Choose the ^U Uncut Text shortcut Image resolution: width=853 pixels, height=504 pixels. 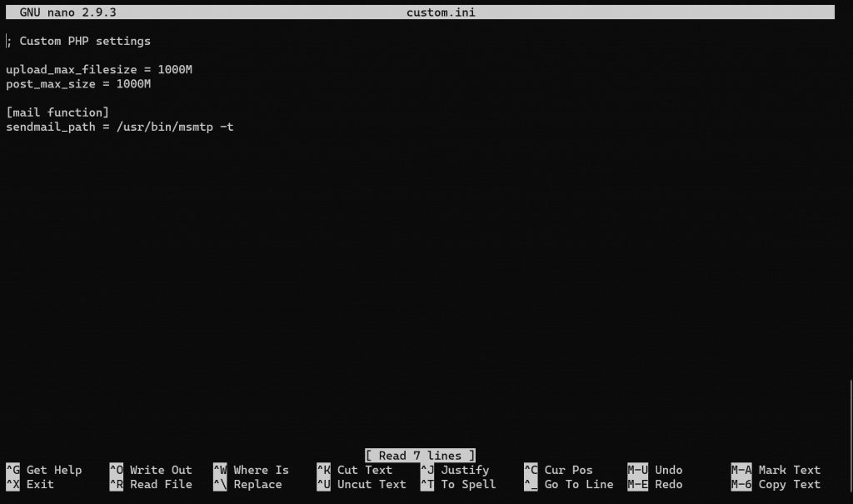362,484
